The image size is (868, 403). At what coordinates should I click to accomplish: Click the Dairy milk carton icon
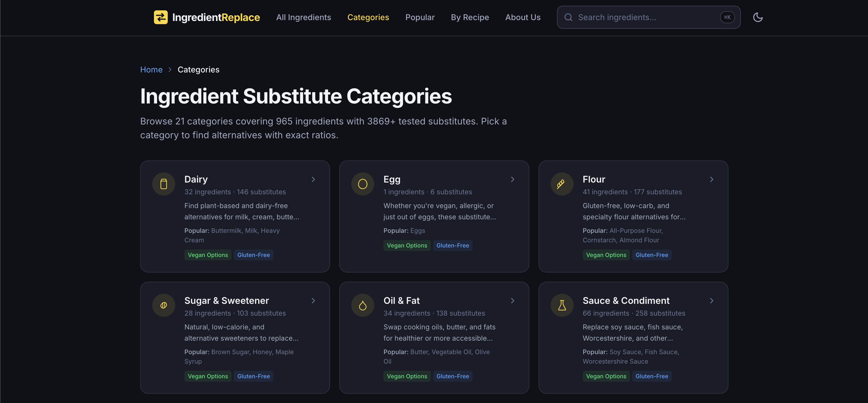coord(164,184)
